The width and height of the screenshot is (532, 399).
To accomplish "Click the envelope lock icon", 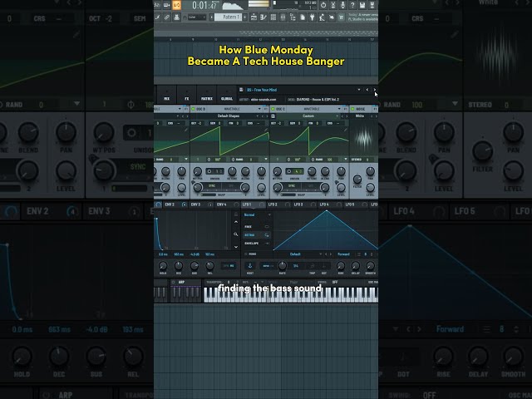I will point(236,214).
